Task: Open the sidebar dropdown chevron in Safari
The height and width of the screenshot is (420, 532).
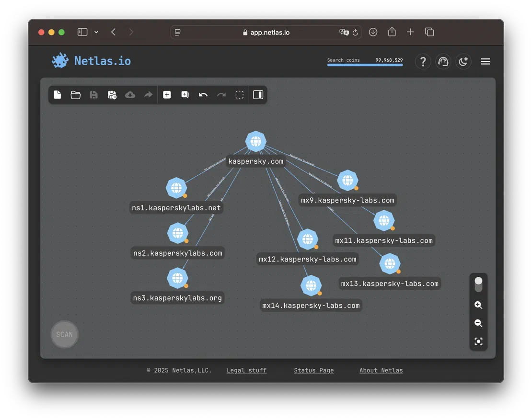Action: click(x=96, y=32)
